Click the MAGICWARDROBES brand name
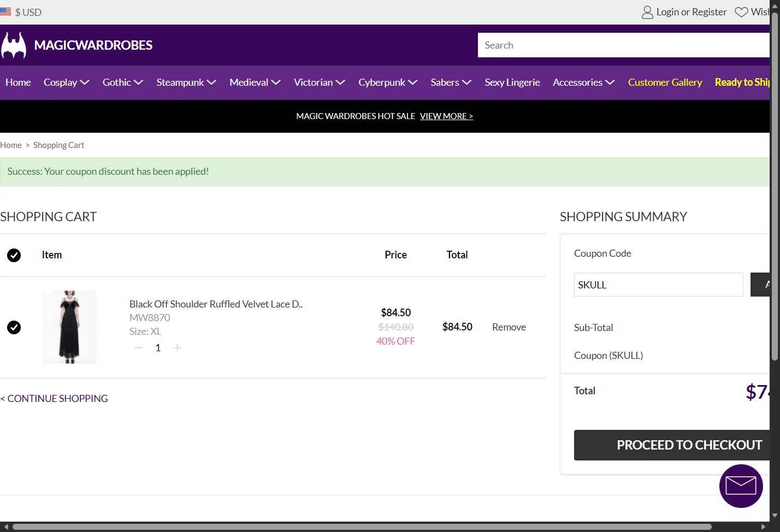 pyautogui.click(x=93, y=45)
